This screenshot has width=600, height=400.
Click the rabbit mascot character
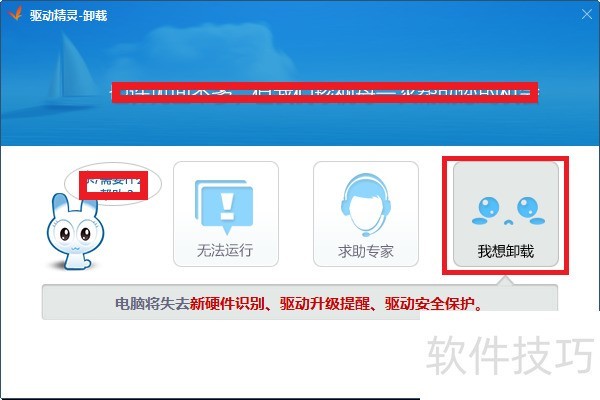coord(74,230)
